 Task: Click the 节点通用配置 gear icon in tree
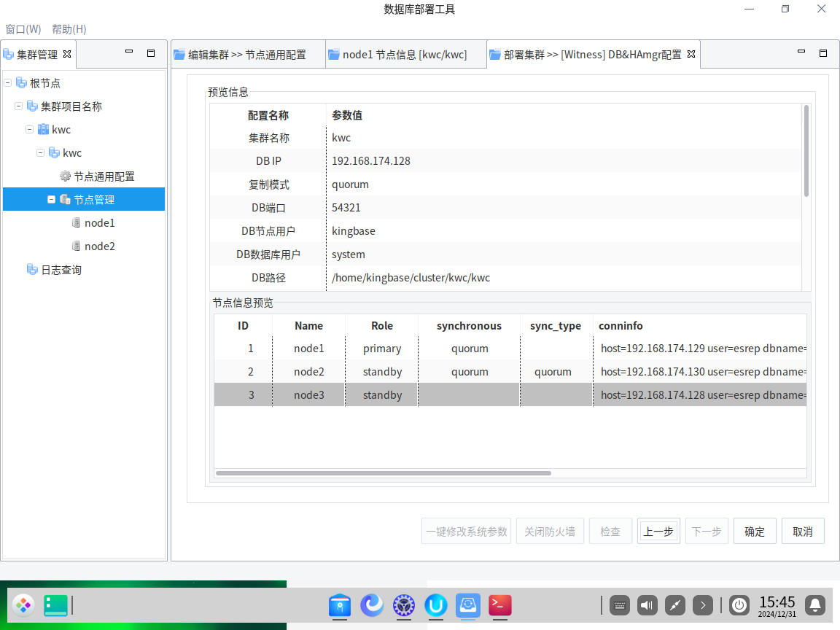[65, 176]
